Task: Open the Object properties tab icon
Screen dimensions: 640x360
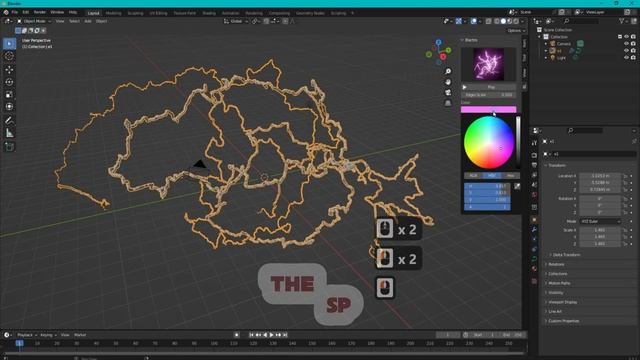Action: (x=534, y=220)
